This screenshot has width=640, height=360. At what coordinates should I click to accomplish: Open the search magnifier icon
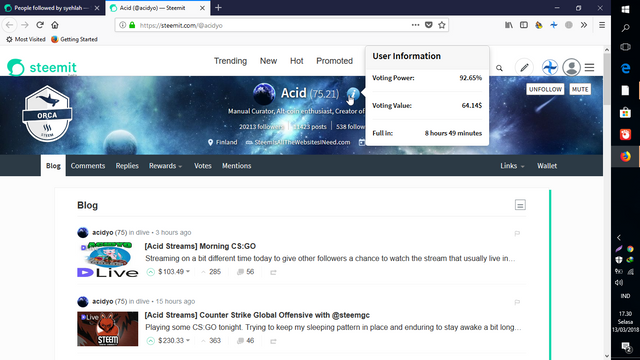point(499,68)
